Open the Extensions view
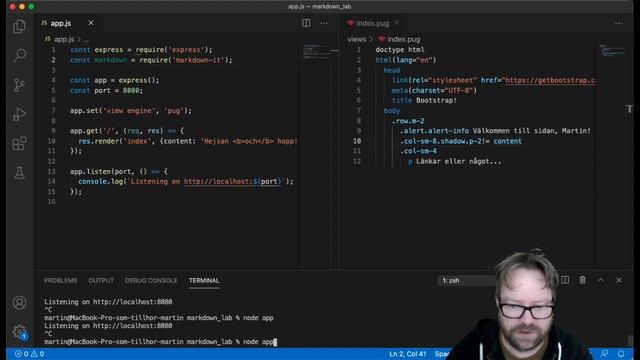The image size is (640, 360). (19, 144)
